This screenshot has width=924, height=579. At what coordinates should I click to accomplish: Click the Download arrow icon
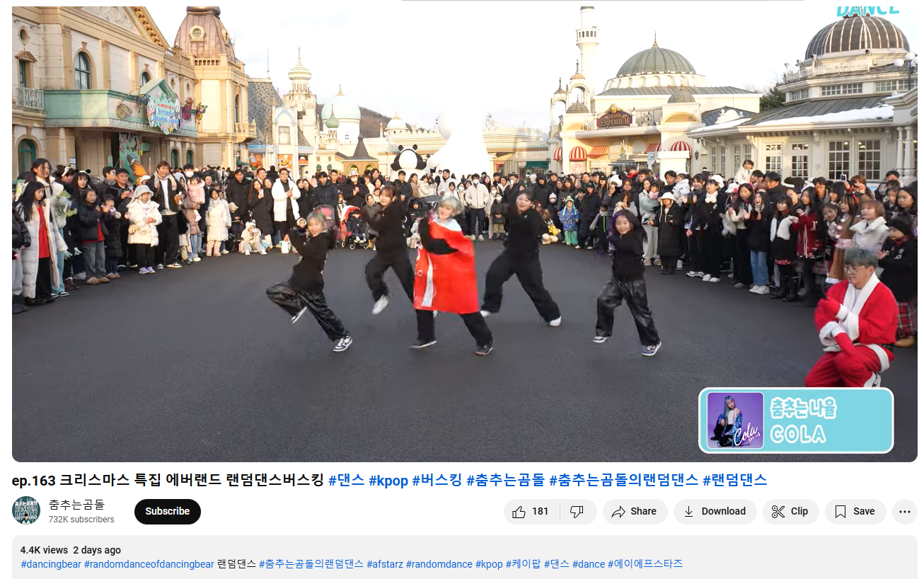point(688,512)
